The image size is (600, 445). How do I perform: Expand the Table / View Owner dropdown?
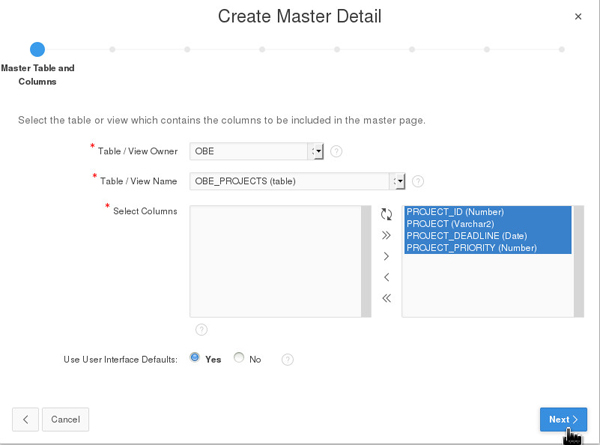317,152
